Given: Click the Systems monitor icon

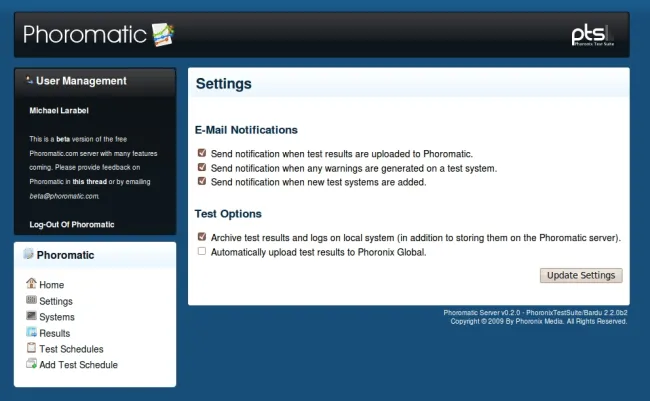Looking at the screenshot, I should 31,317.
